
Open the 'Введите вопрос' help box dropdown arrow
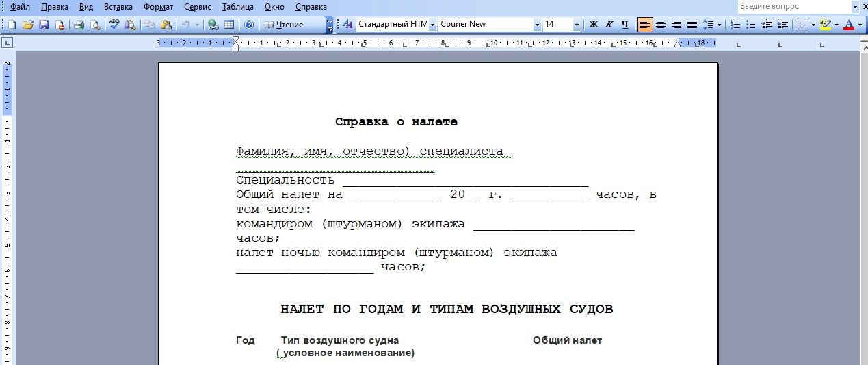(855, 6)
